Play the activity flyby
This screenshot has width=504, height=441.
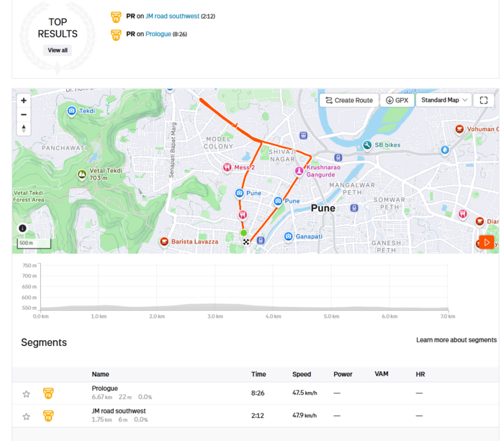486,242
